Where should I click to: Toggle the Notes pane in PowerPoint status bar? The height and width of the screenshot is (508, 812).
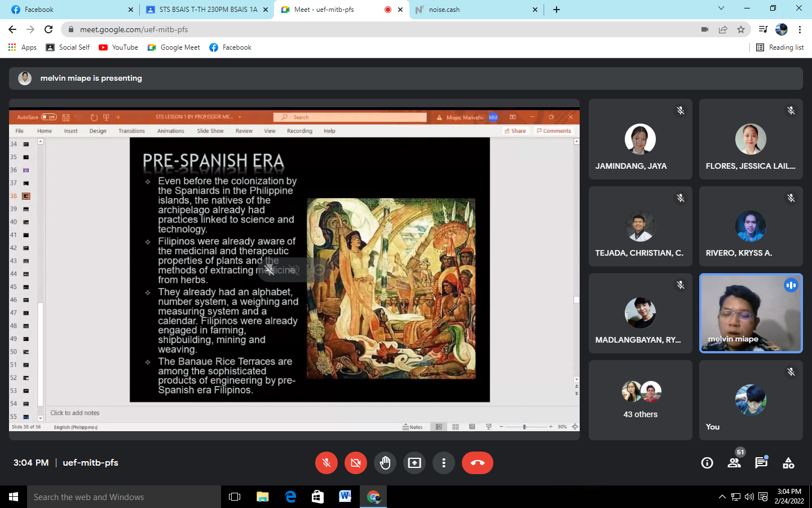point(412,427)
